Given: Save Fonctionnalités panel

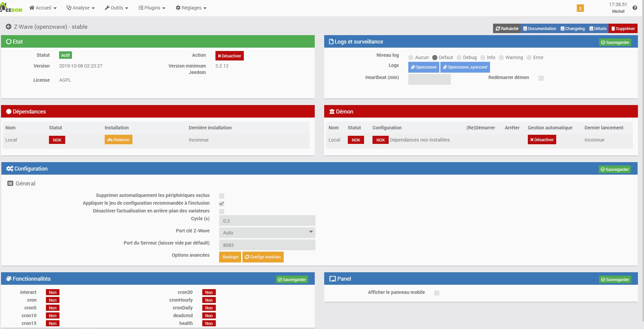Looking at the screenshot, I should [292, 280].
